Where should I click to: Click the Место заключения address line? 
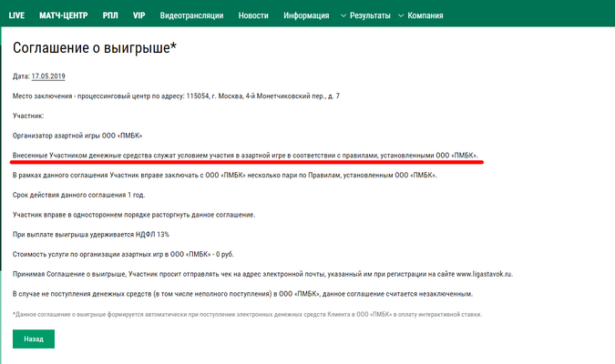tap(176, 96)
